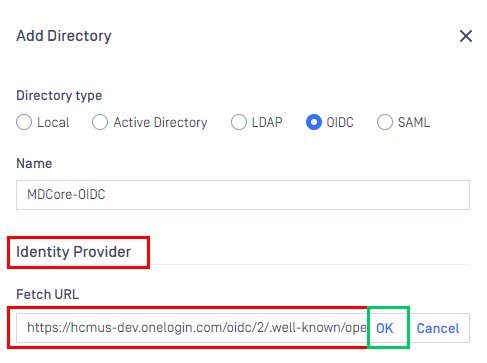
Task: Switch directory type to SAML radio circle
Action: [385, 122]
